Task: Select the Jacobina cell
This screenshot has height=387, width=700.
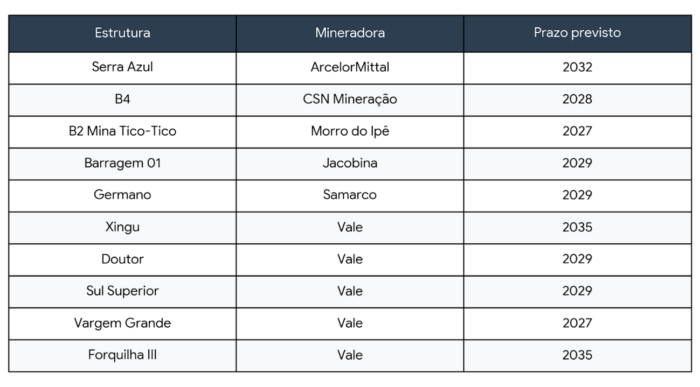Action: pos(350,164)
